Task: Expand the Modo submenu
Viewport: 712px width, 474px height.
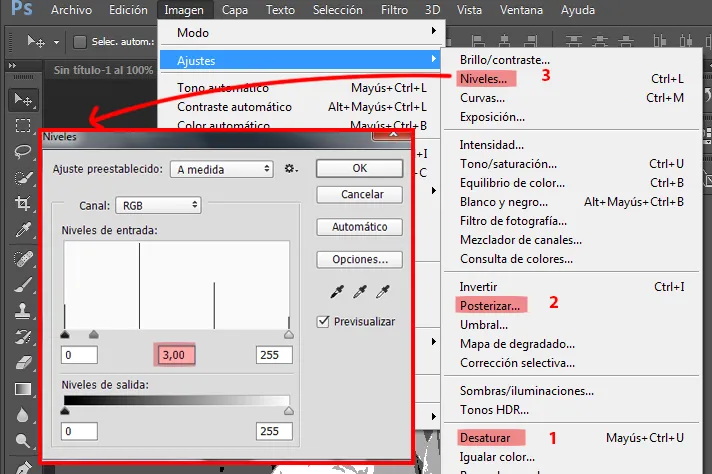Action: 301,33
